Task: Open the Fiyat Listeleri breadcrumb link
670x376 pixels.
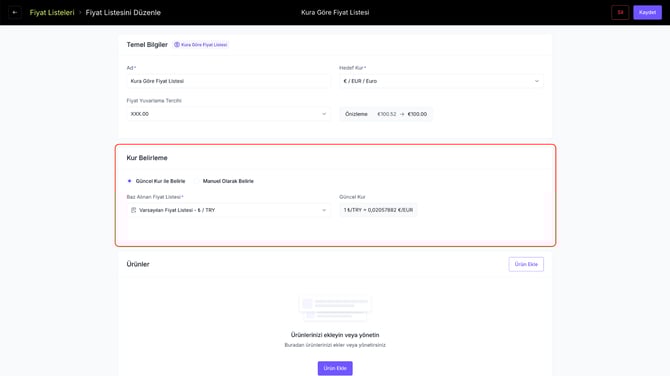Action: [x=52, y=12]
